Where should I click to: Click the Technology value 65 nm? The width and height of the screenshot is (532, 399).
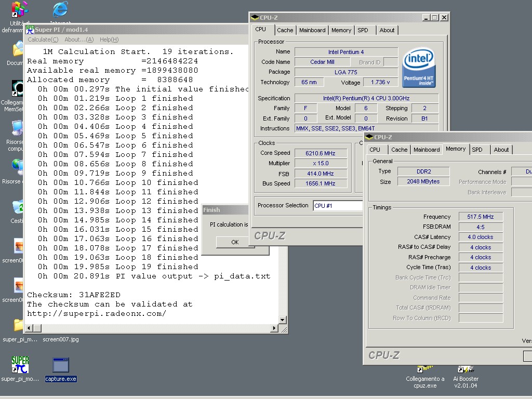tap(309, 82)
